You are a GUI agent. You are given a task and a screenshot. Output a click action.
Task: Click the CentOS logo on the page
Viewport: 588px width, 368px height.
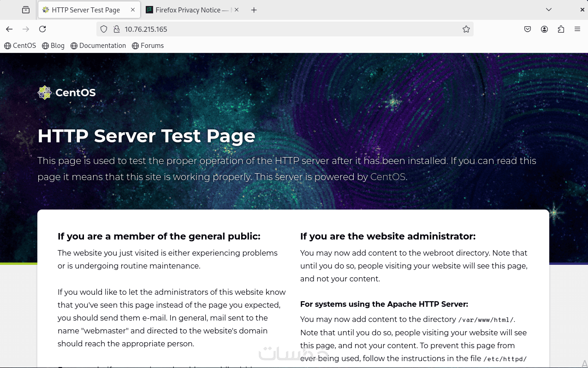pyautogui.click(x=66, y=93)
